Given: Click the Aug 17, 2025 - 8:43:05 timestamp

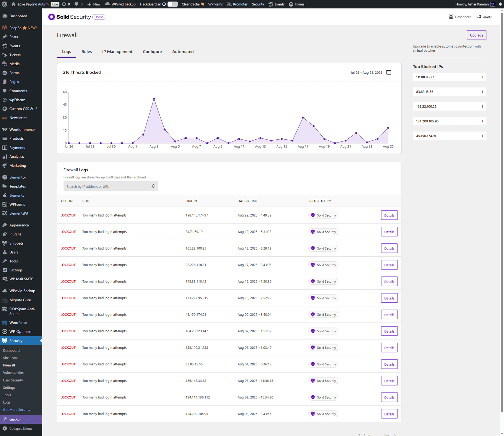Looking at the screenshot, I should (255, 265).
